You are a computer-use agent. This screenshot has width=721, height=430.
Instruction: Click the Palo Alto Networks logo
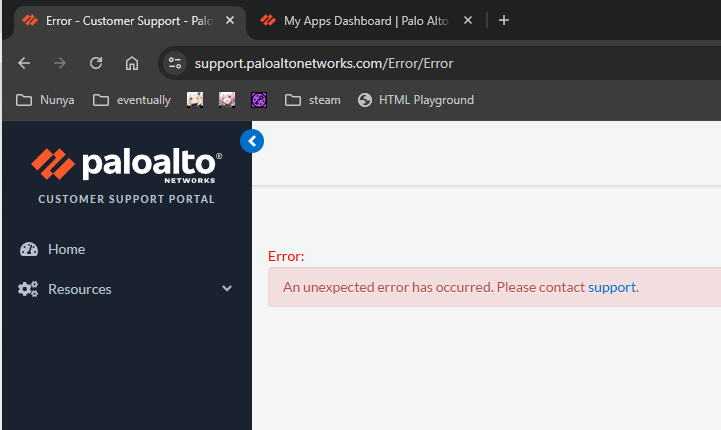point(126,166)
